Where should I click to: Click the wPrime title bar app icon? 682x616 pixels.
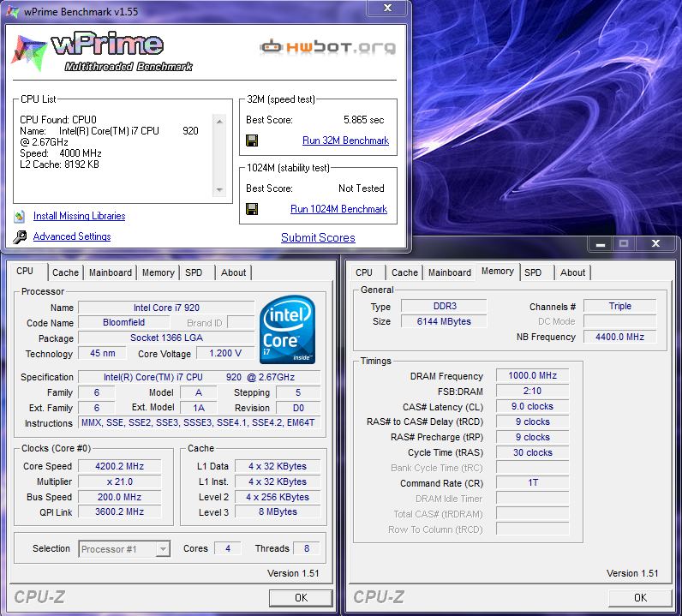pos(13,11)
